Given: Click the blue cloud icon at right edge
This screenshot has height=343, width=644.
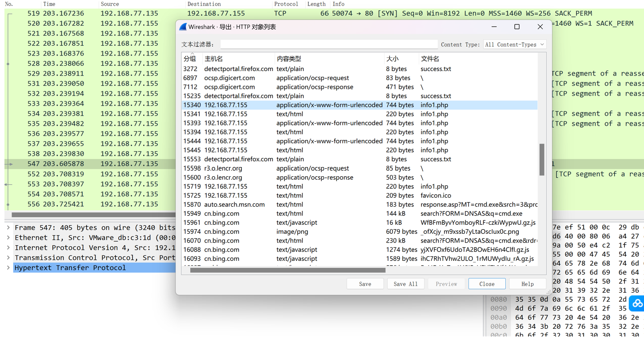Looking at the screenshot, I should tap(637, 303).
